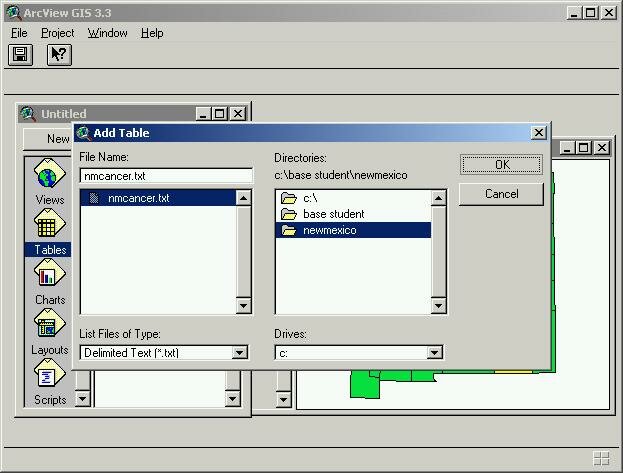
Task: Open the Help menu
Action: [x=152, y=33]
